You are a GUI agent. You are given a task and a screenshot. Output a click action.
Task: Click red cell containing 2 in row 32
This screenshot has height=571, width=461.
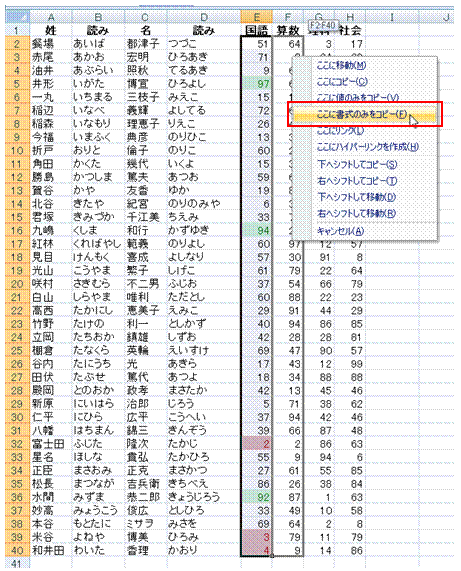click(x=256, y=444)
